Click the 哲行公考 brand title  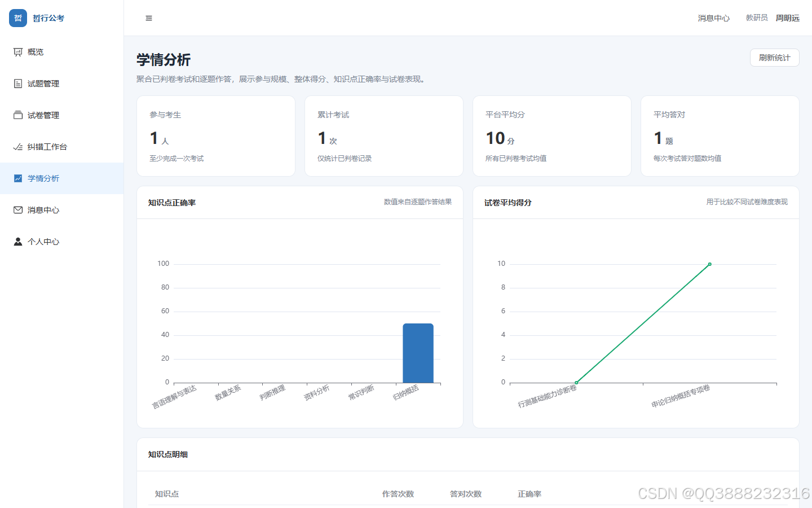coord(48,18)
